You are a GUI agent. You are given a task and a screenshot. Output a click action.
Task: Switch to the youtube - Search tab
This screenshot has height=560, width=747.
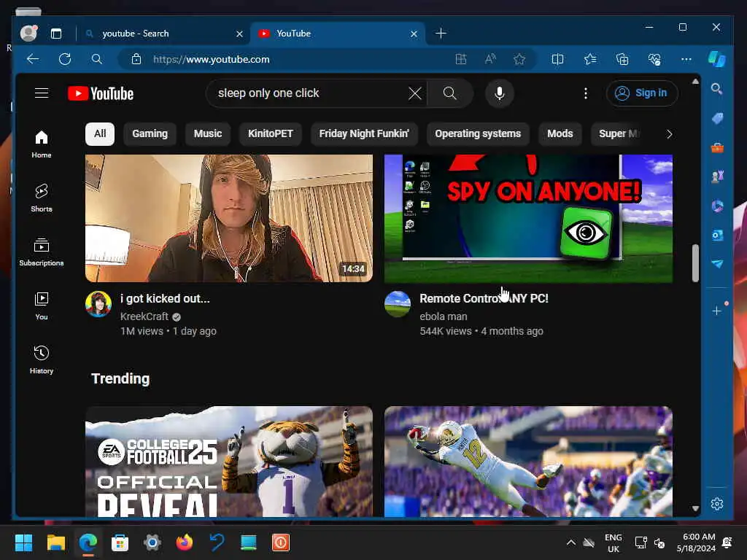(x=162, y=34)
